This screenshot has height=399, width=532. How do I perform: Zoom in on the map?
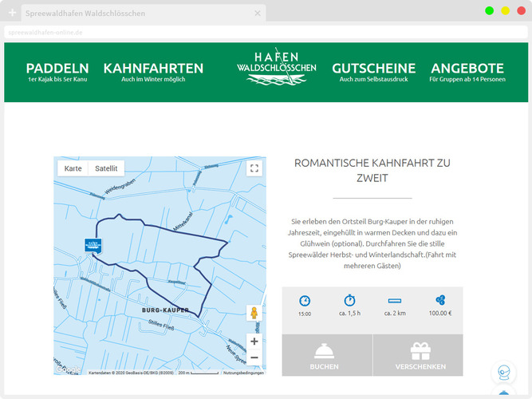[254, 341]
